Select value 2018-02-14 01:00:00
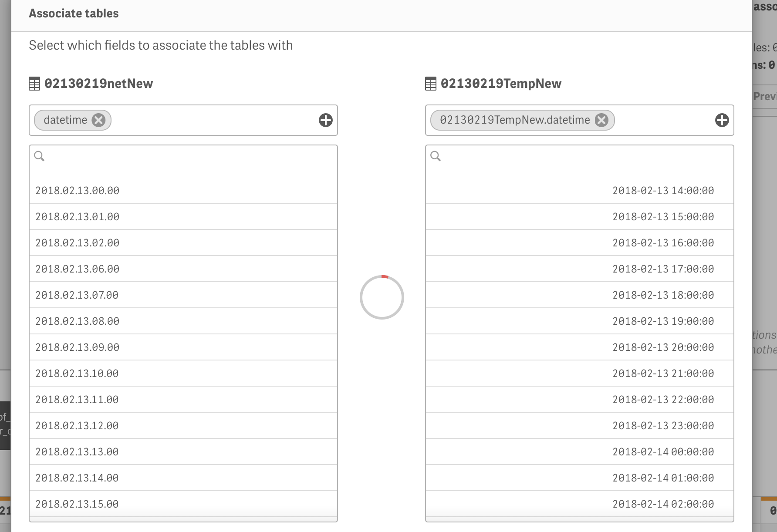The height and width of the screenshot is (532, 777). (x=580, y=478)
